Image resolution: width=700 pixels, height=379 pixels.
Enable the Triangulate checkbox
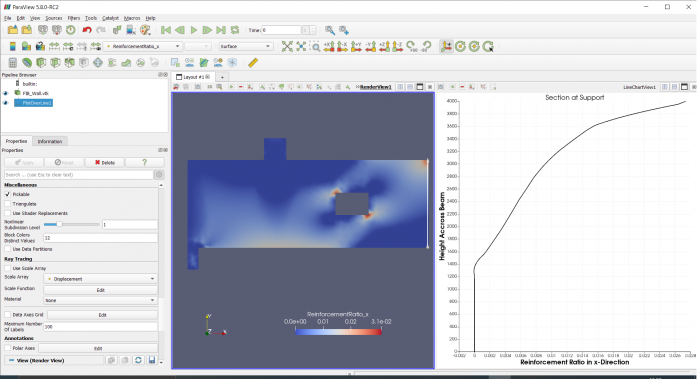tap(8, 204)
